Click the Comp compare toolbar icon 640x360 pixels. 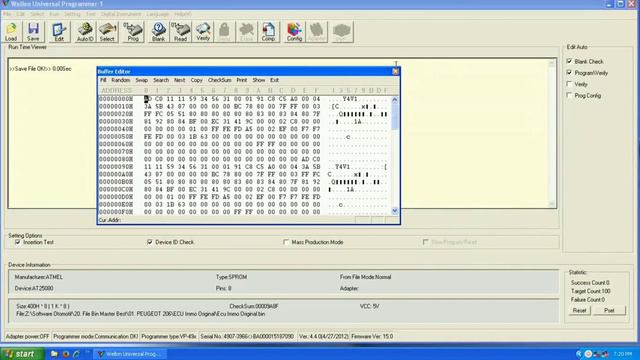(268, 32)
